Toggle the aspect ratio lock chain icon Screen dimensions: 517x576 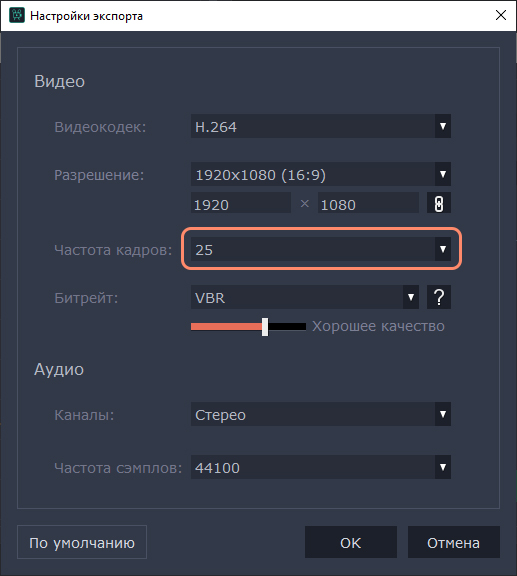click(x=439, y=204)
